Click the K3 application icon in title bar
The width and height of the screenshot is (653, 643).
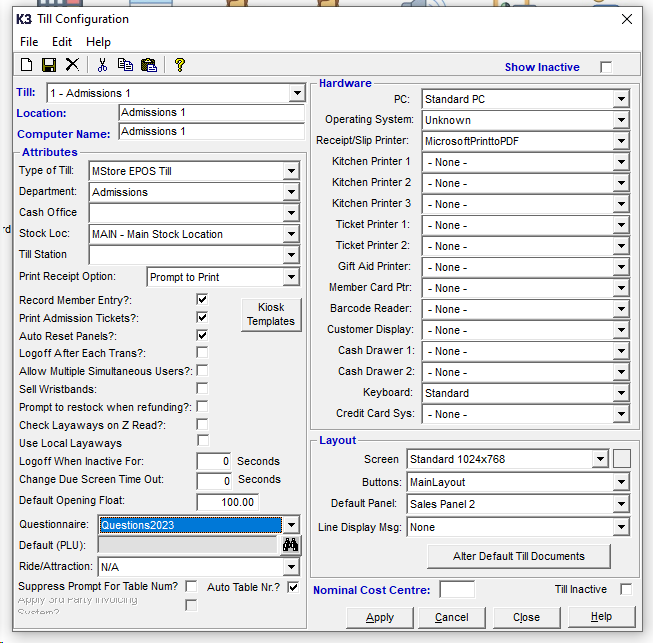[x=24, y=19]
